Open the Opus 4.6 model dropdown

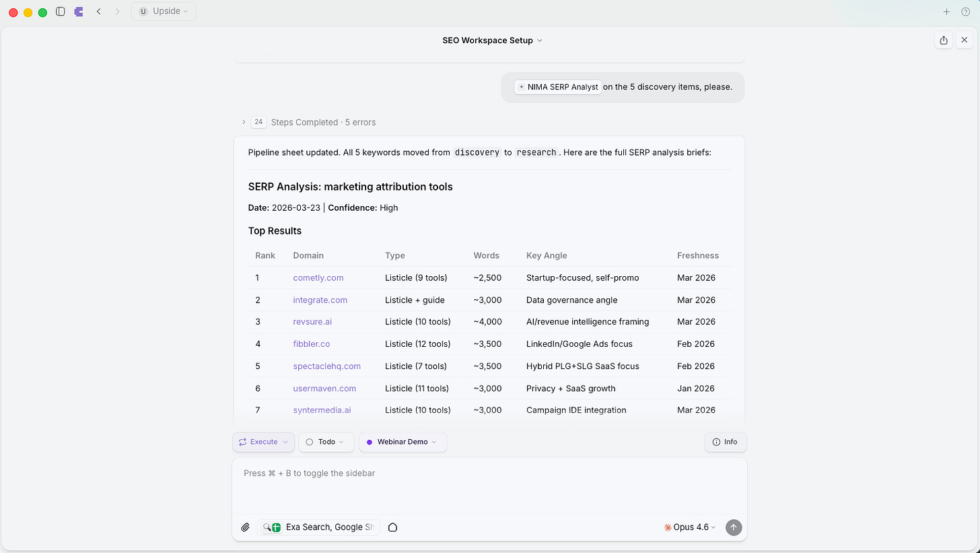tap(689, 527)
